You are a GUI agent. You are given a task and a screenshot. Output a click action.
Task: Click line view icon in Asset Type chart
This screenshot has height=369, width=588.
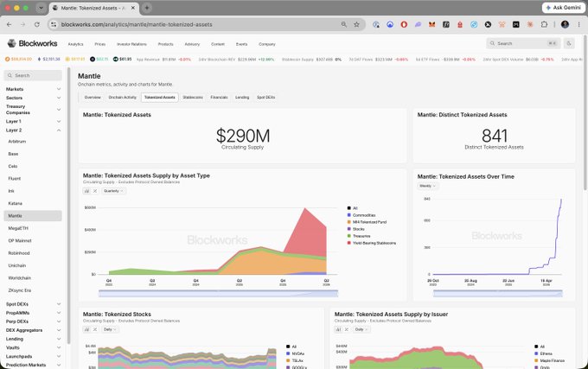tap(95, 191)
